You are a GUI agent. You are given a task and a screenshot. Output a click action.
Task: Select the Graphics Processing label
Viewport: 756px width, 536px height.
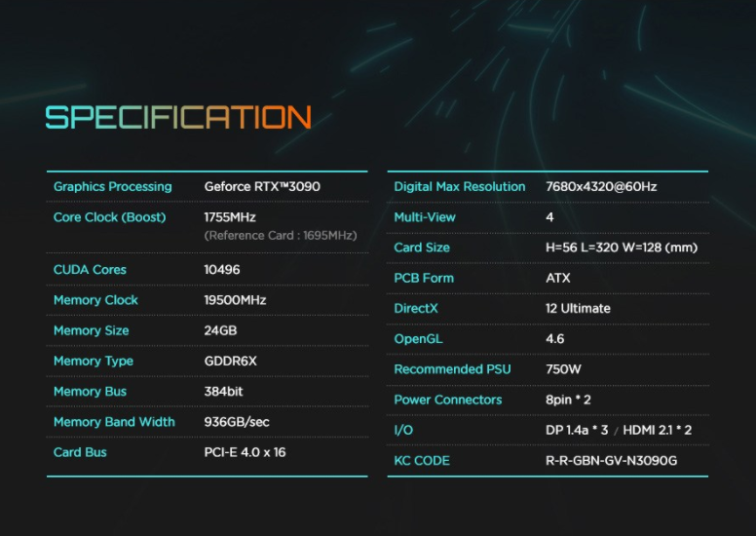pos(112,187)
